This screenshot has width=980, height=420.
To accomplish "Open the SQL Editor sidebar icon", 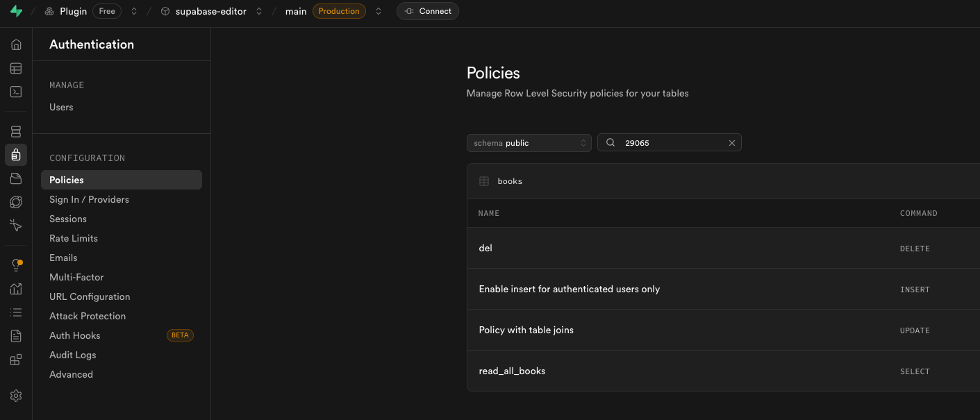I will [16, 92].
